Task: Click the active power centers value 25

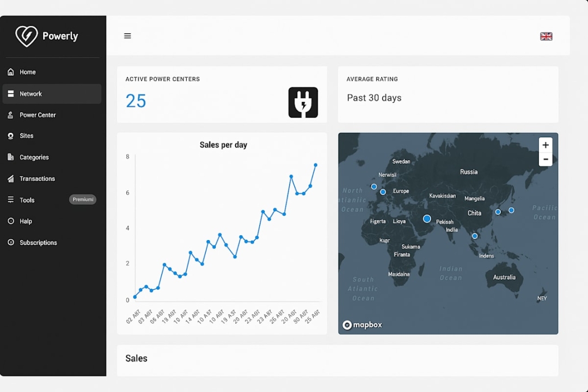Action: pyautogui.click(x=136, y=101)
